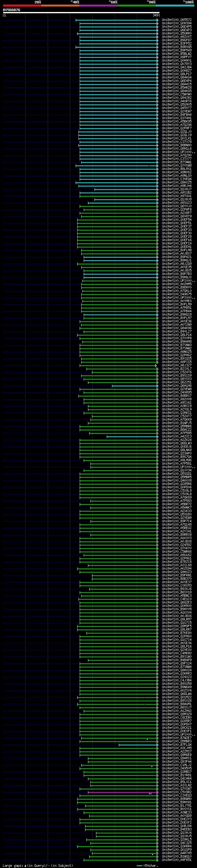Image resolution: width=197 pixels, height=868 pixels.
Task: Select label UniRef100_B9G7Q4
Action: coord(177,457)
